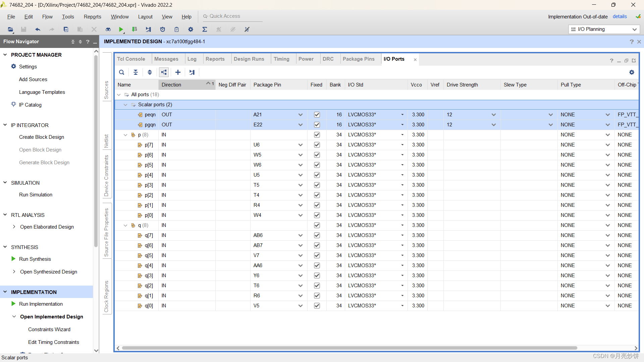Toggle the Fixed checkbox for the q (8) bus

tap(317, 225)
